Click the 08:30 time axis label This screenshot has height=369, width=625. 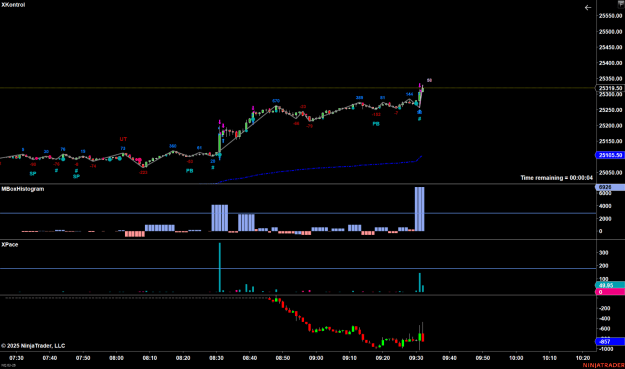coord(216,358)
